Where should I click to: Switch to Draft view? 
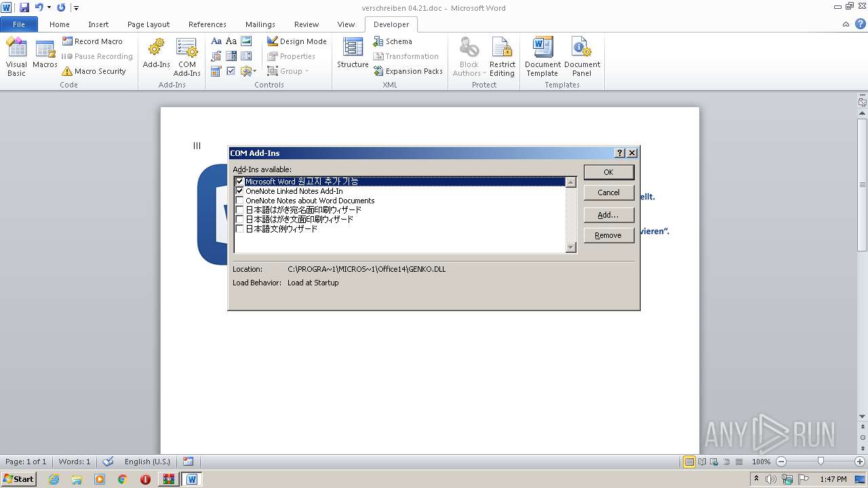click(x=738, y=462)
